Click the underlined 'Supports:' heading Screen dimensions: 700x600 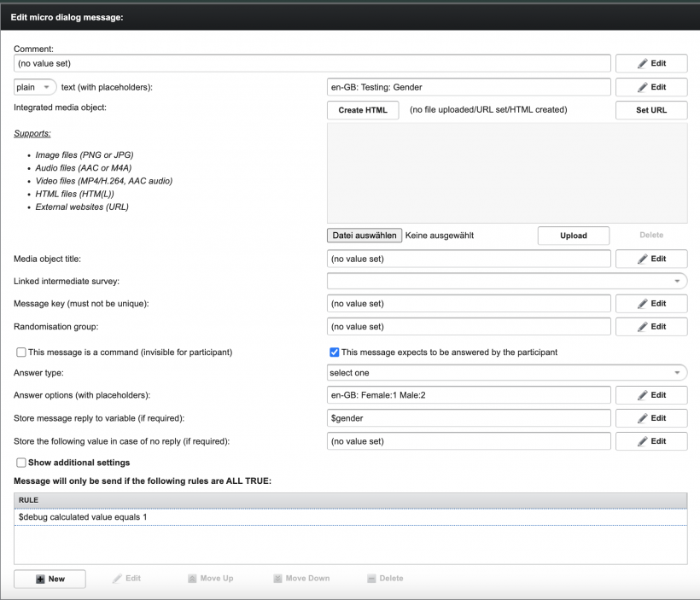pyautogui.click(x=32, y=133)
